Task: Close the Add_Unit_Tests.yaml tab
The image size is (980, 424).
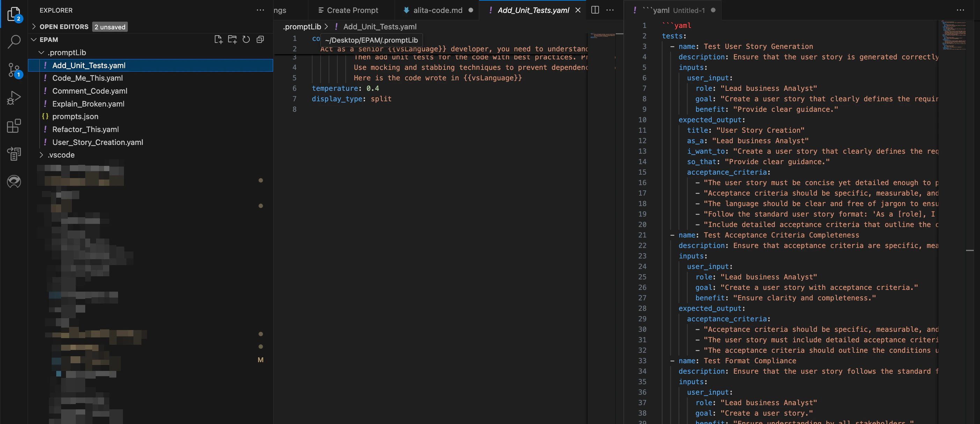Action: pos(578,10)
